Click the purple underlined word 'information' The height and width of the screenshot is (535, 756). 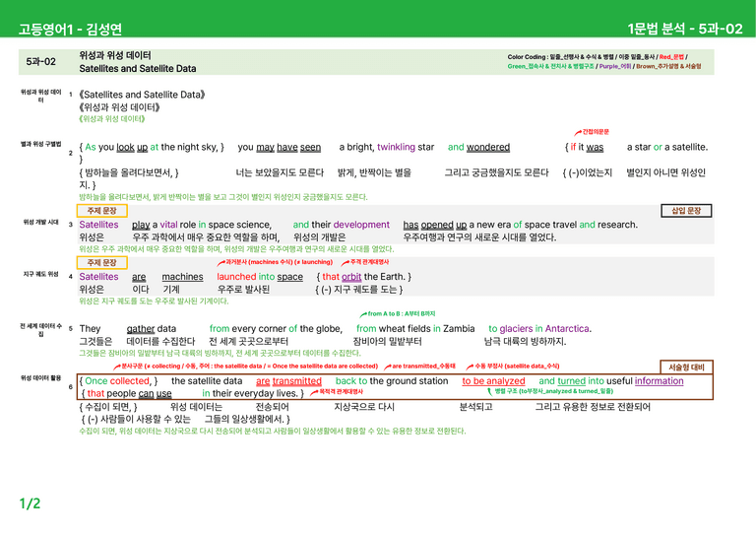660,381
